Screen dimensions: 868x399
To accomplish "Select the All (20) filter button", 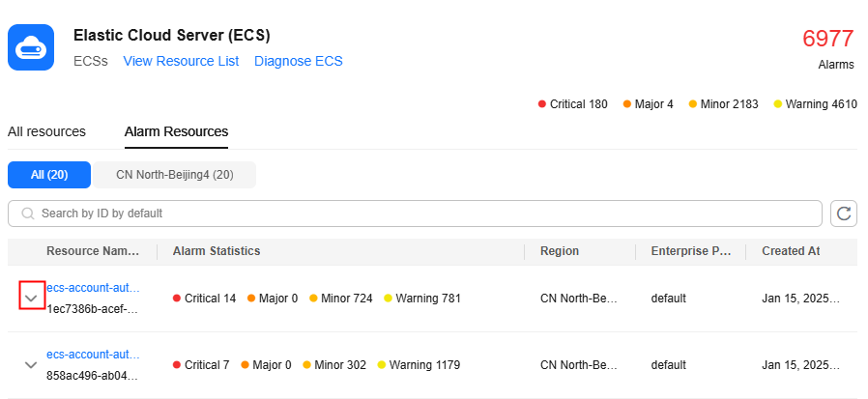I will click(49, 175).
